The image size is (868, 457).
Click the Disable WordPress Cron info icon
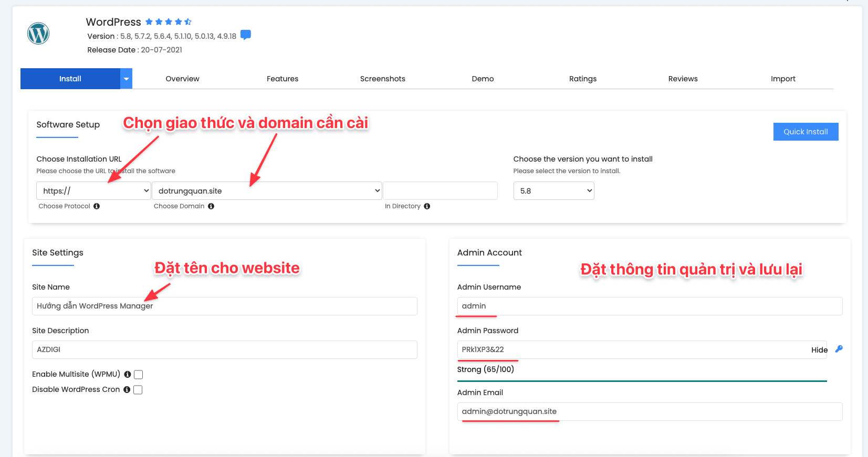(x=127, y=390)
